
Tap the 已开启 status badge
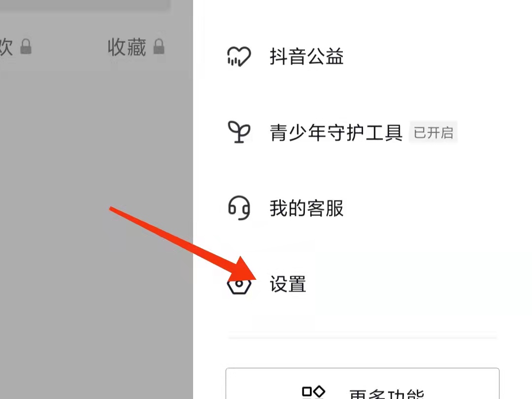coord(433,132)
